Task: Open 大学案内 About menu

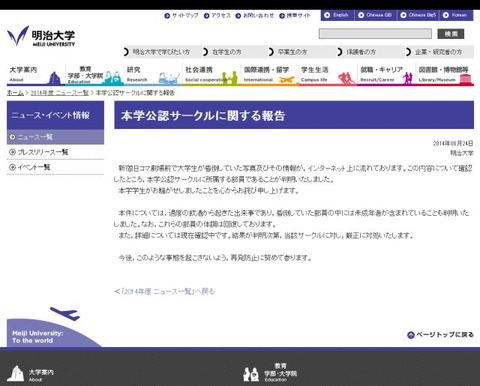Action: (x=36, y=75)
